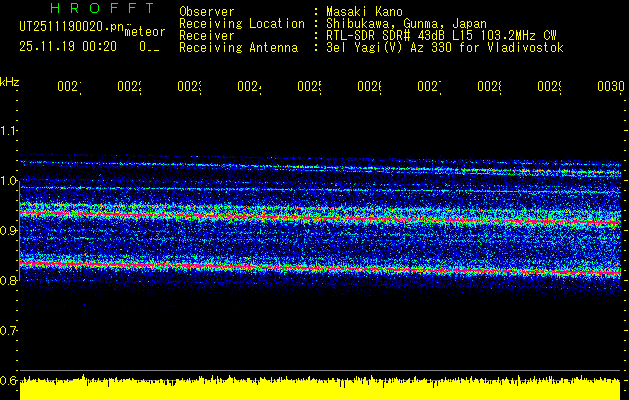Viewport: 629px width, 400px height.
Task: Click location text Shibukawa, Gunma, Japan
Action: [406, 24]
